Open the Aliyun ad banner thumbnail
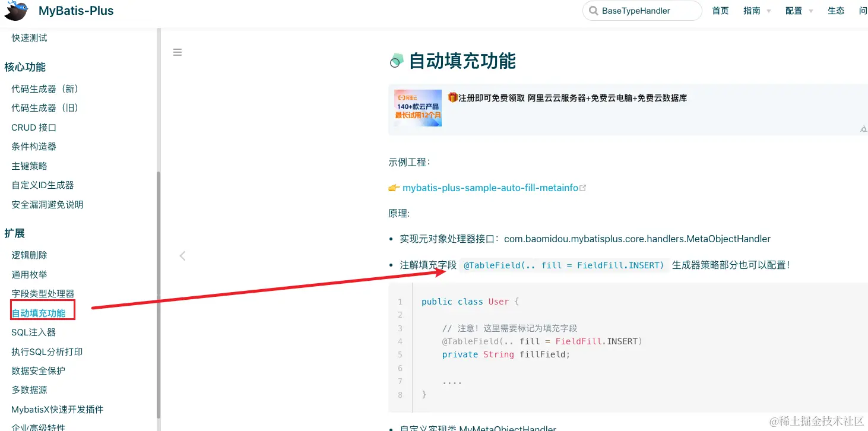Screen dimensions: 868x431 tap(418, 108)
